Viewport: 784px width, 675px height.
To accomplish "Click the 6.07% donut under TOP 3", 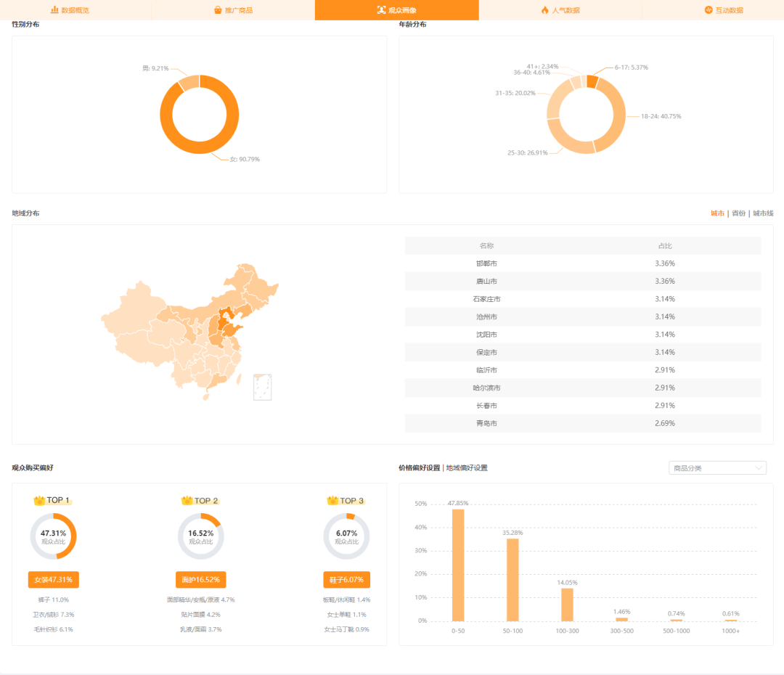I will tap(346, 536).
